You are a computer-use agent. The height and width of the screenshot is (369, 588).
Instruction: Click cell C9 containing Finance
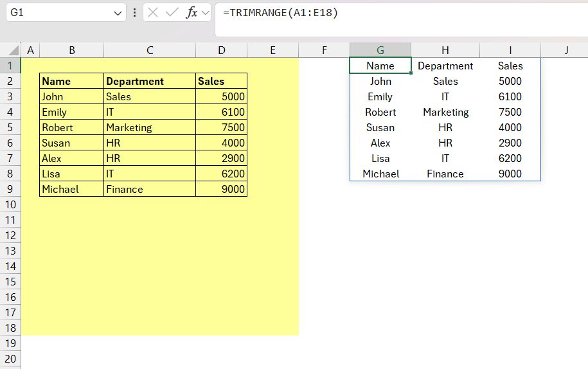point(150,189)
